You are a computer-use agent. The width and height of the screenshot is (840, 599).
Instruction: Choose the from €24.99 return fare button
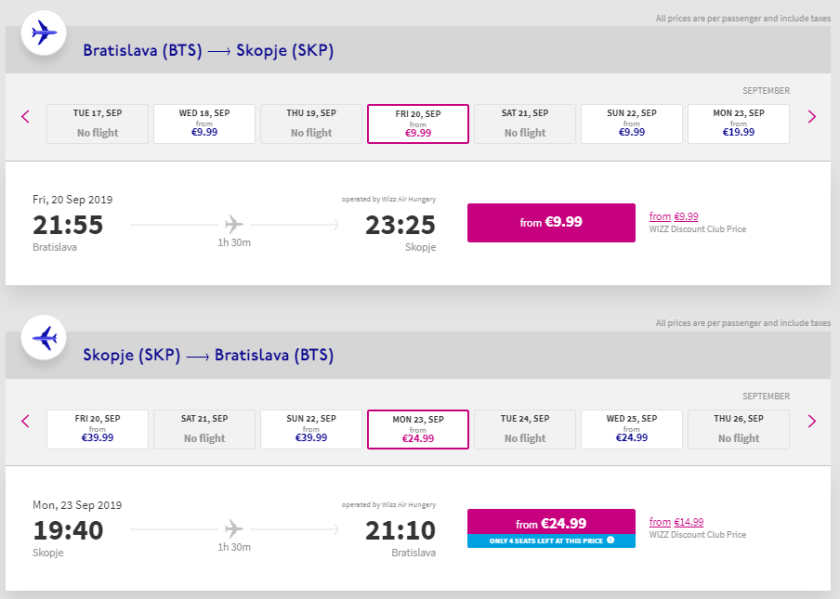pyautogui.click(x=550, y=522)
